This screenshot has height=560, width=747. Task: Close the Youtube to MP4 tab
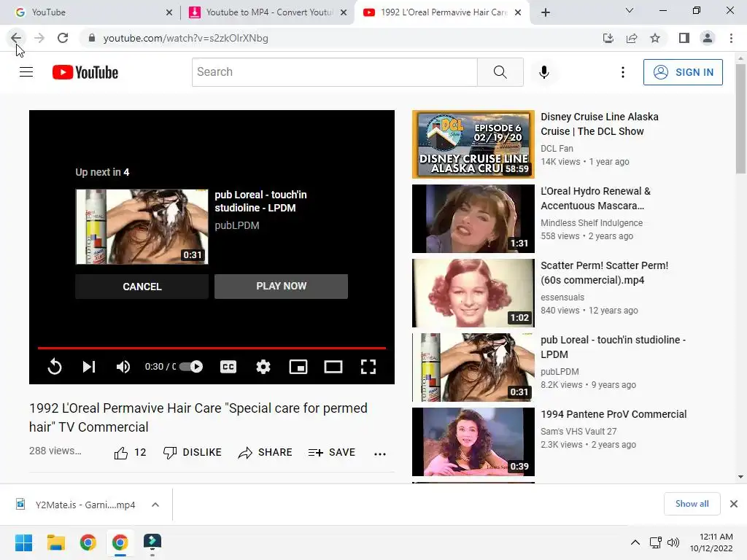point(344,12)
